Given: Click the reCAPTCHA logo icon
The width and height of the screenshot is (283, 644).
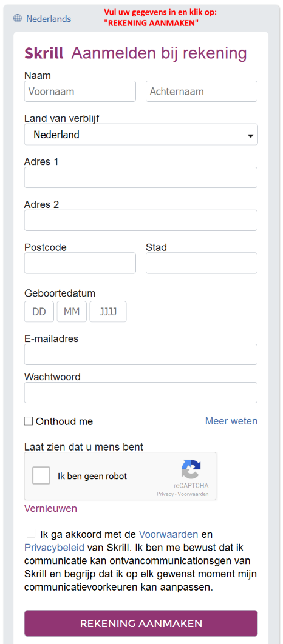Looking at the screenshot, I should pos(191,469).
